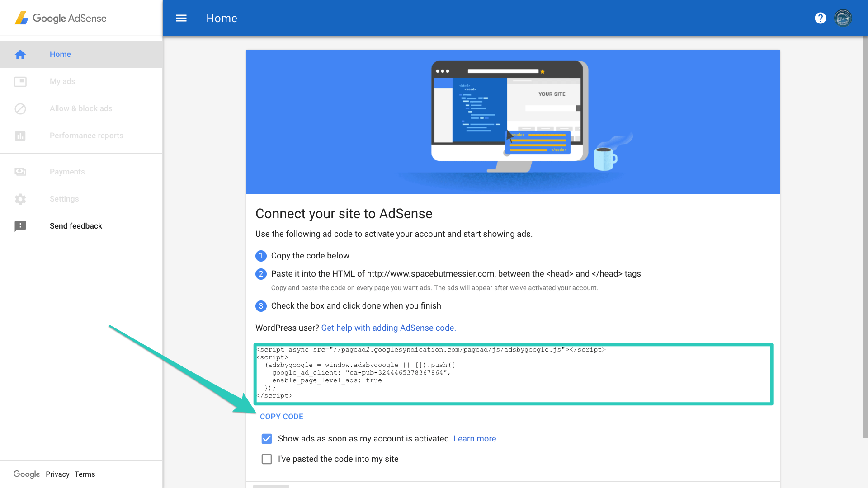Open the account avatar in header
Screen dimensions: 868x488
point(843,18)
